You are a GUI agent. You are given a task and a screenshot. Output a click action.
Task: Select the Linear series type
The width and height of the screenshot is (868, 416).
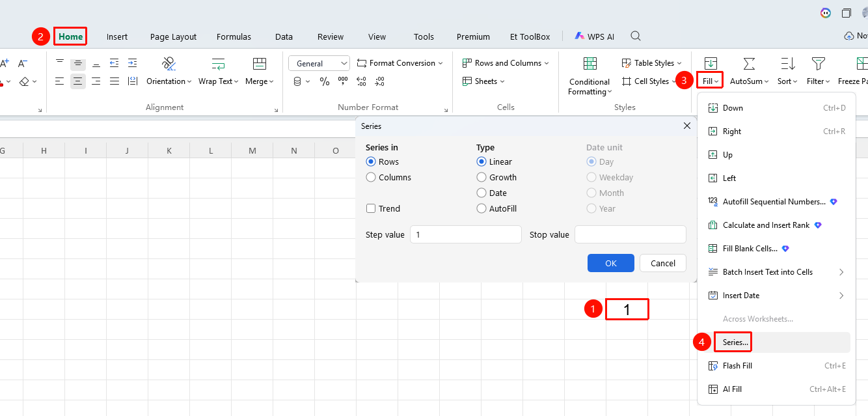[481, 161]
